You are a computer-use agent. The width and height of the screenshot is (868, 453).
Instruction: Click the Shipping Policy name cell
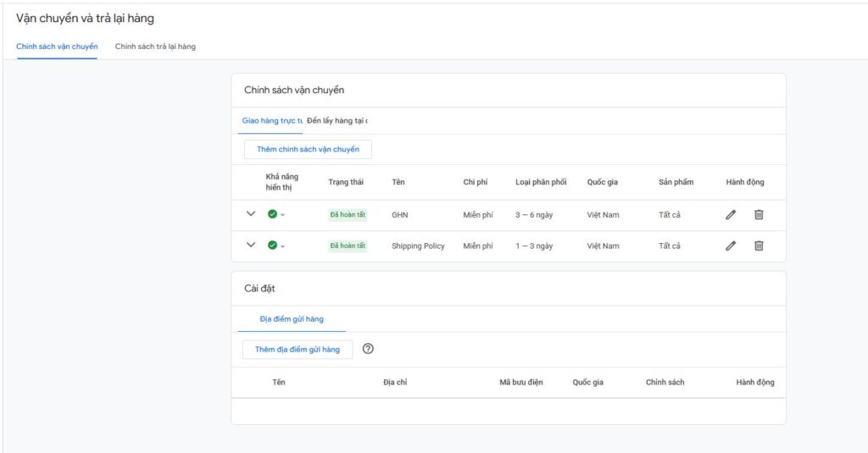tap(418, 246)
